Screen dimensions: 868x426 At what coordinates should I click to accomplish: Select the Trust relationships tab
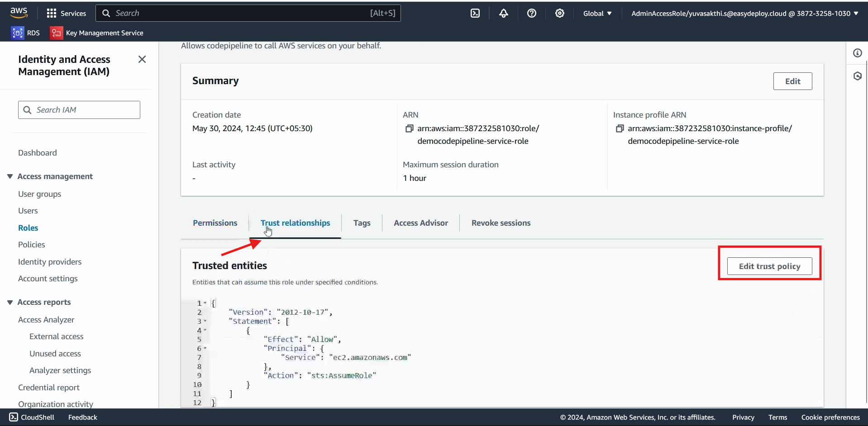coord(295,223)
